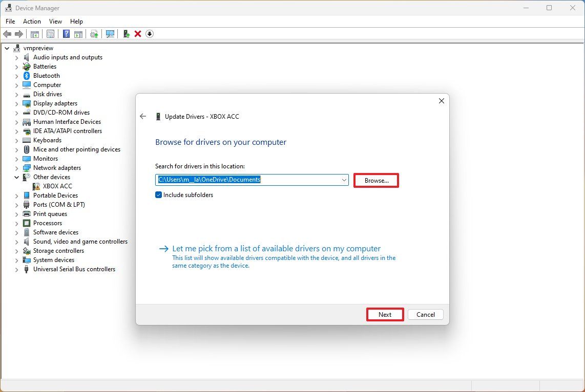
Task: Toggle the Show/Hide Console Tree icon
Action: [34, 34]
